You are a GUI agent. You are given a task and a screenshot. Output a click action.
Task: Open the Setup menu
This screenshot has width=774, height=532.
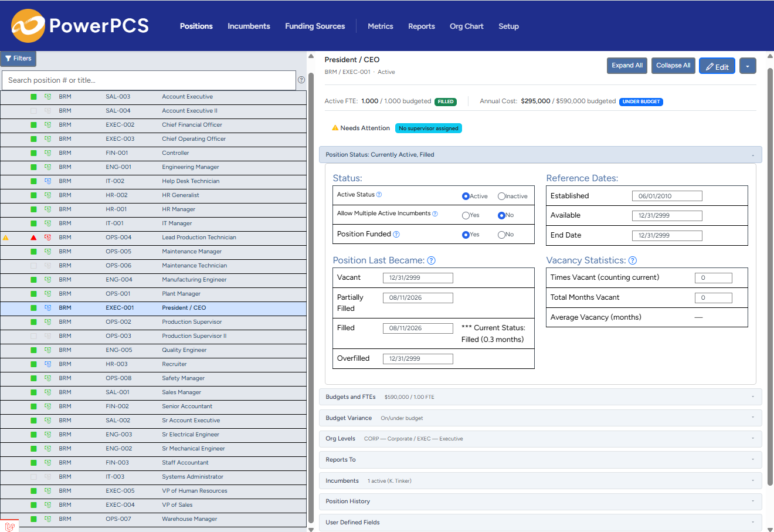[x=509, y=26]
